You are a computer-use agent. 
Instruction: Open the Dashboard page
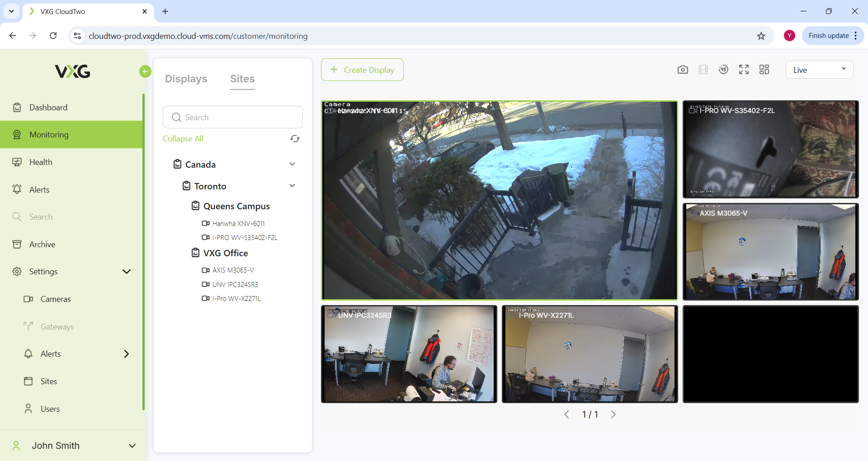click(48, 108)
